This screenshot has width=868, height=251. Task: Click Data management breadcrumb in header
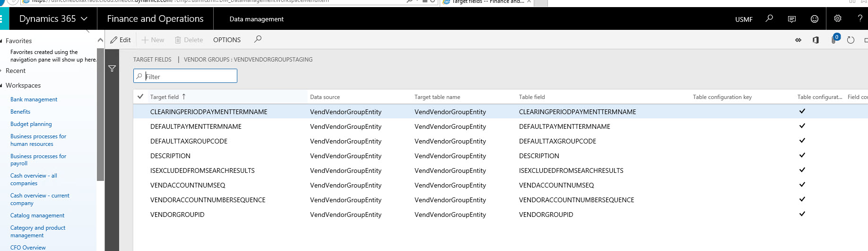click(257, 19)
